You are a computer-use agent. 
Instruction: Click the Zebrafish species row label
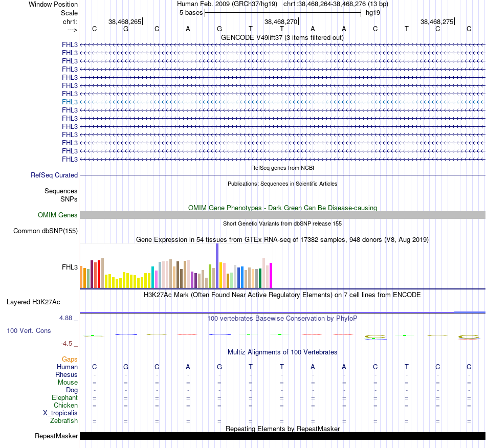[x=64, y=421]
